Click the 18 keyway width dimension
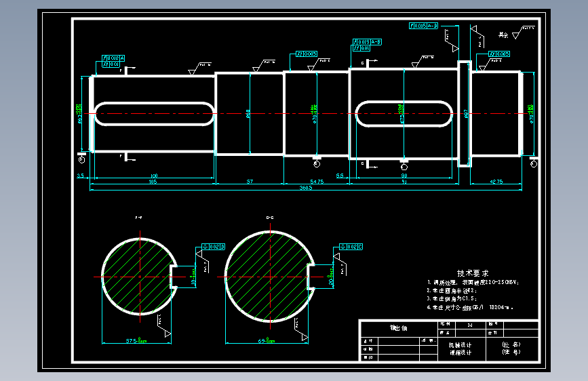Image resolution: width=588 pixels, height=381 pixels. click(193, 277)
